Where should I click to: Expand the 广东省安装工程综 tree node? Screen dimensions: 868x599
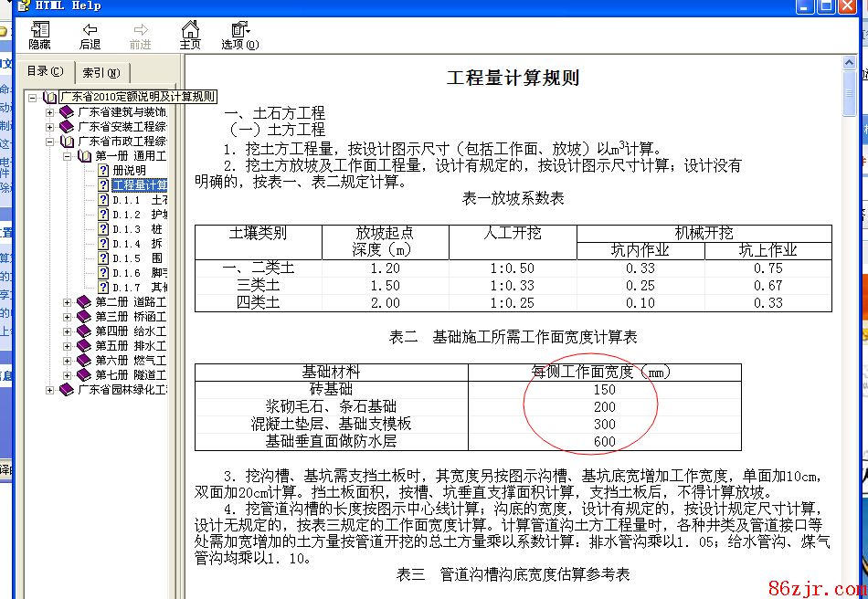(50, 127)
